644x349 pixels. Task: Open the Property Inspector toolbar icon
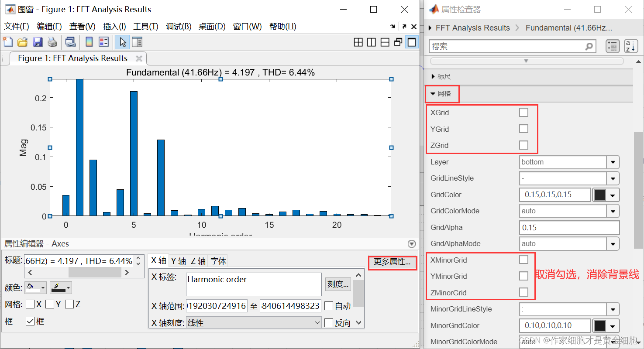[137, 42]
